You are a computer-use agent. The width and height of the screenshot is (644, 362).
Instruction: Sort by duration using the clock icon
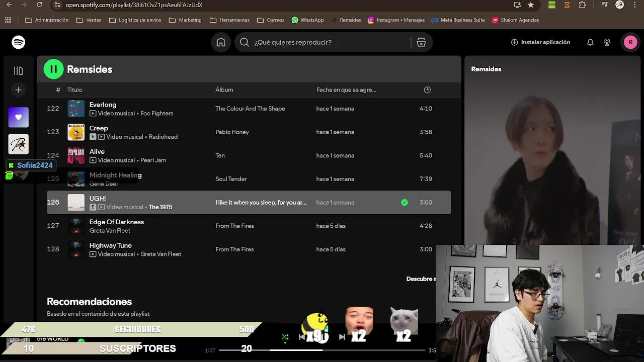427,90
